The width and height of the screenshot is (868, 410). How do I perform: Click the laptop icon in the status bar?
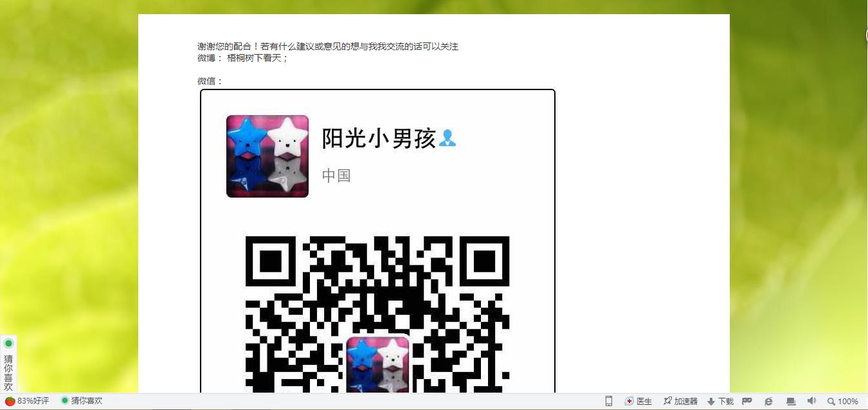pyautogui.click(x=791, y=401)
